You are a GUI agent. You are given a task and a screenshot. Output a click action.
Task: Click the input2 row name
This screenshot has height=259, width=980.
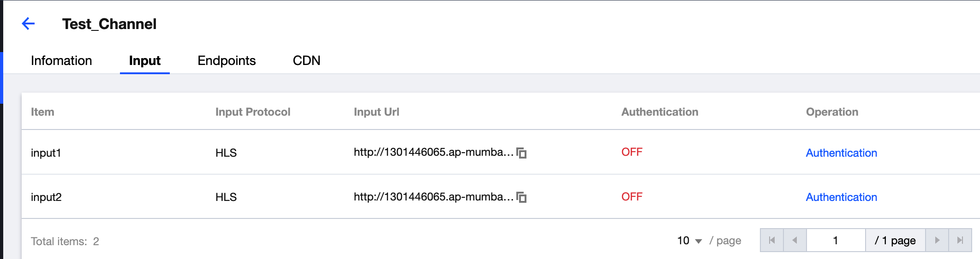click(46, 197)
